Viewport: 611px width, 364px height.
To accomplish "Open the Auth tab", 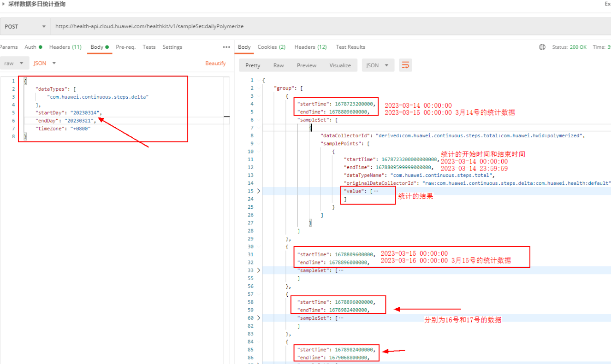I will point(33,47).
